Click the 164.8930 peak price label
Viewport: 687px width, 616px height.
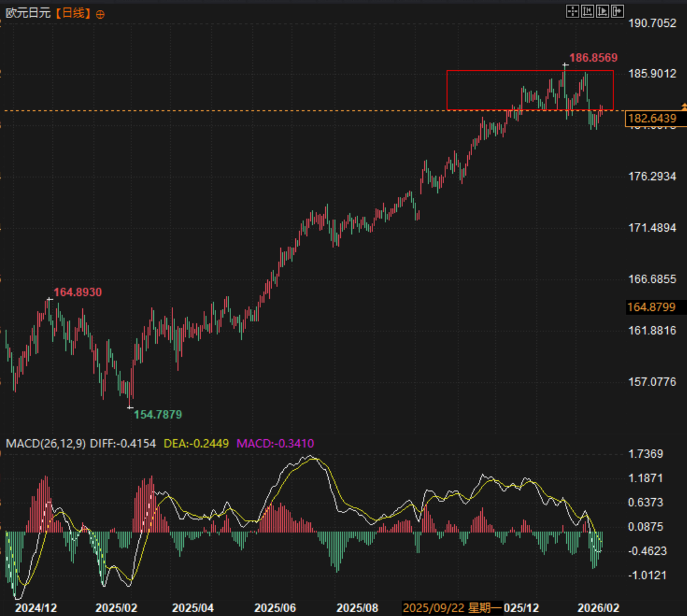pos(78,291)
